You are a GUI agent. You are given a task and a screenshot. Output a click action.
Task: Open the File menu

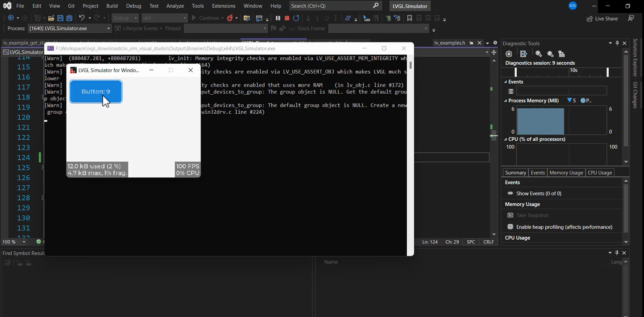tap(20, 6)
